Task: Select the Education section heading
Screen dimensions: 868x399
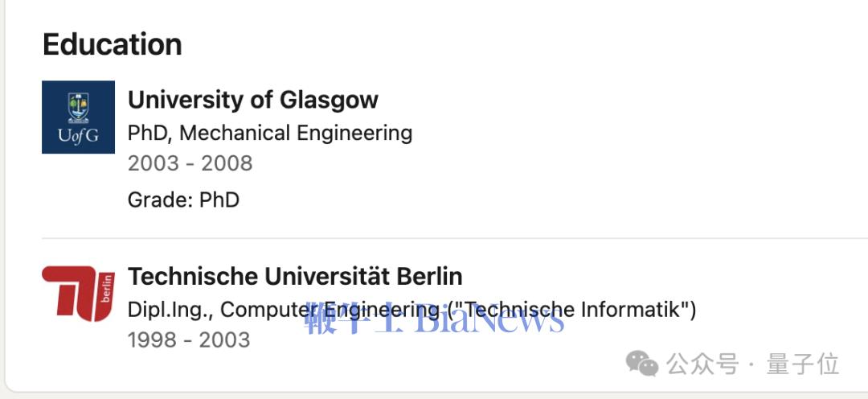Action: tap(113, 44)
